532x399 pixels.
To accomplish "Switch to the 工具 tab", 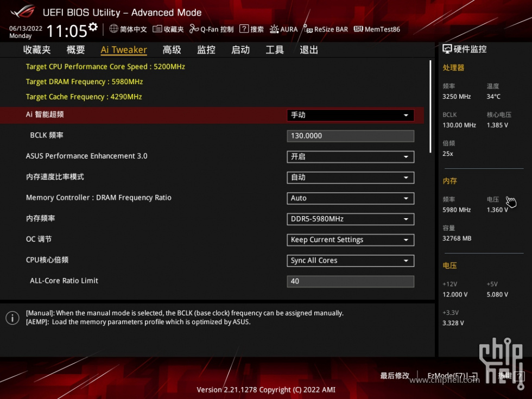I will pos(275,50).
